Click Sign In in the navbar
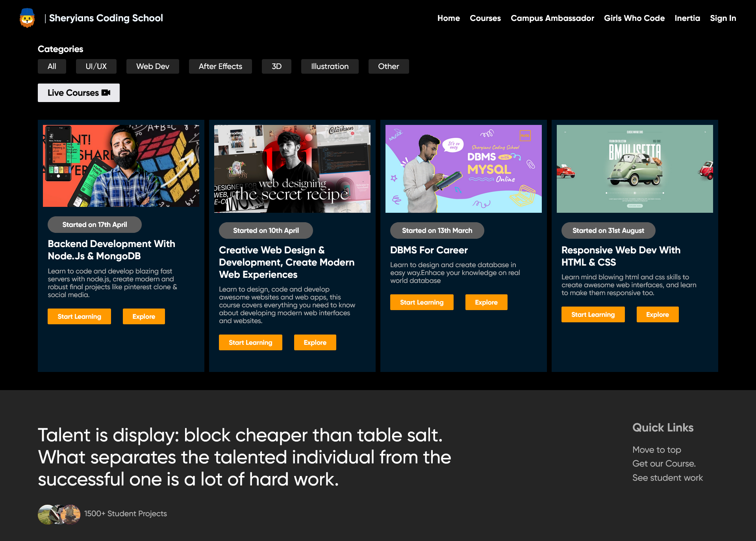This screenshot has height=541, width=756. click(723, 18)
